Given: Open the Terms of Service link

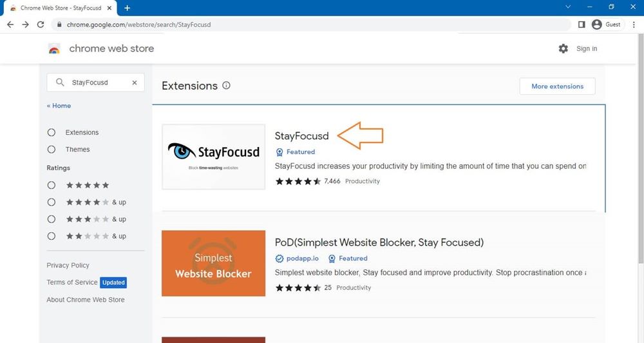Looking at the screenshot, I should coord(72,282).
